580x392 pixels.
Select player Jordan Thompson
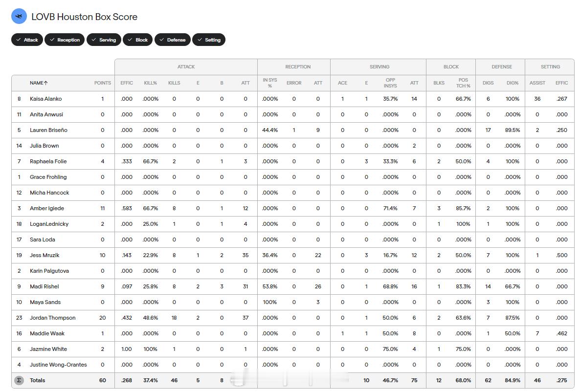[x=52, y=318]
